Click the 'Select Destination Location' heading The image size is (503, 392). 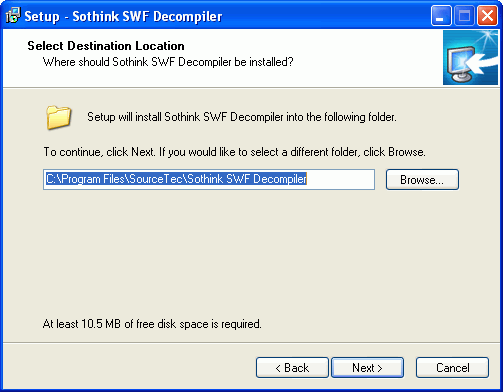106,46
